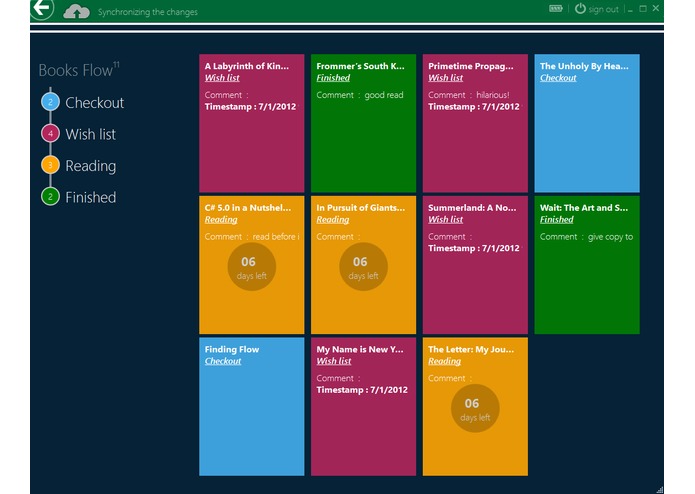Click 'give copy to' comment on Wait tile
Screen dimensions: 695x494
(610, 237)
